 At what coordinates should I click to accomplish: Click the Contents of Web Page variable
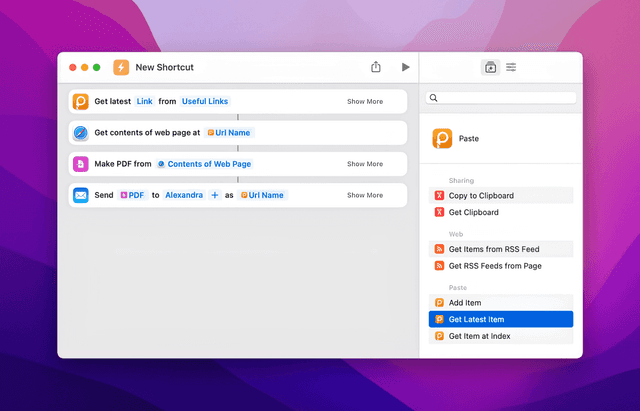pos(204,164)
